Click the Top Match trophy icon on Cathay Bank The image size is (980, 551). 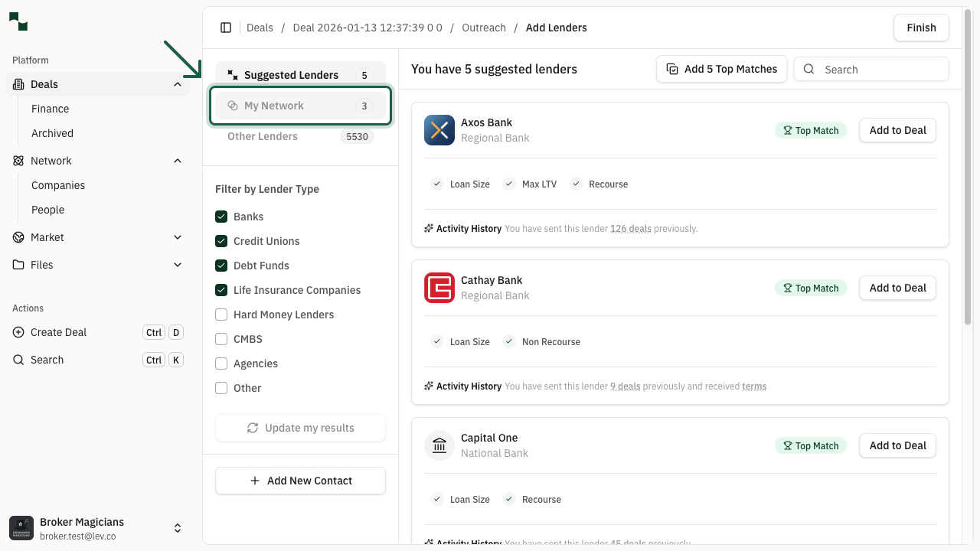click(x=787, y=288)
